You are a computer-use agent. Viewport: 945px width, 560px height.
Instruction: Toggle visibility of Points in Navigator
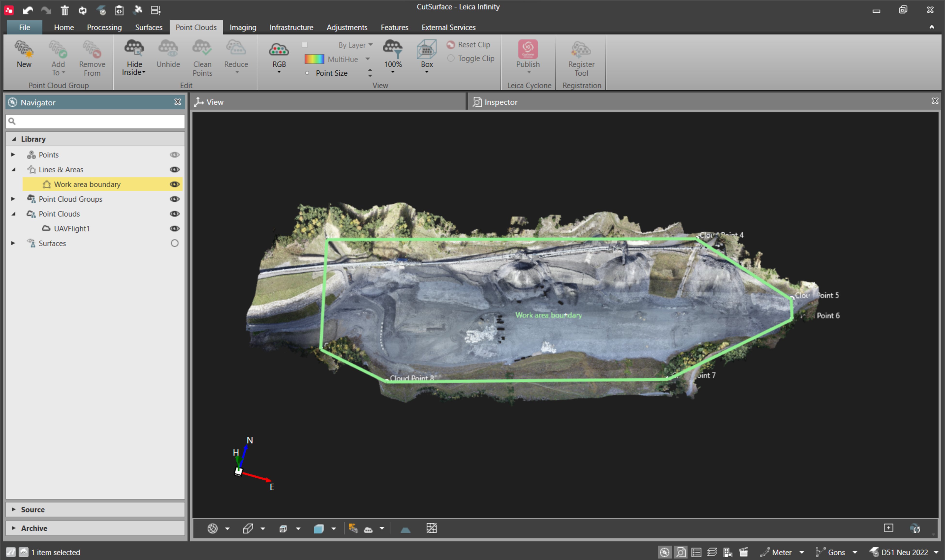coord(174,155)
